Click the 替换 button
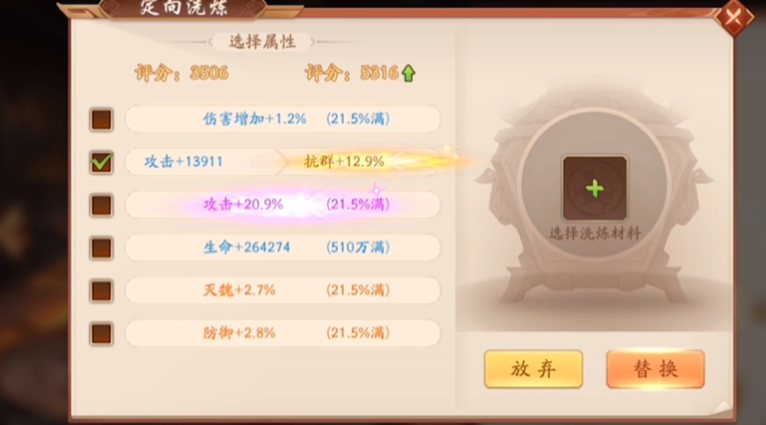 655,369
